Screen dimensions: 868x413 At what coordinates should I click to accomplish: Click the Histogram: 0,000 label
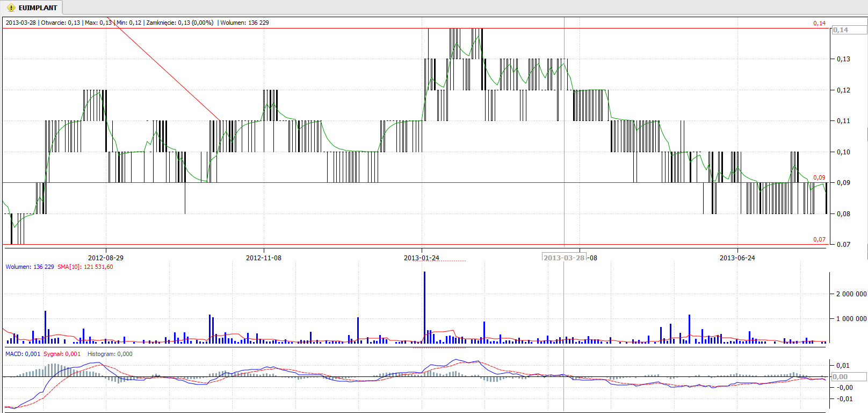tap(110, 354)
